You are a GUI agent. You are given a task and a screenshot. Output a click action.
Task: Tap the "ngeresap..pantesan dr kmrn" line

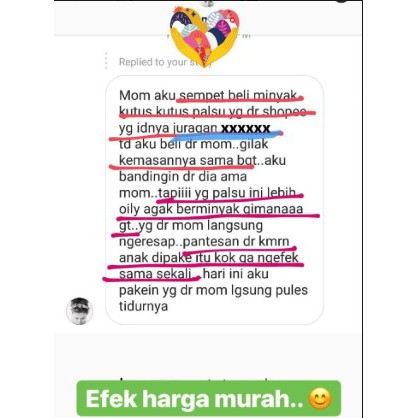[x=204, y=241]
